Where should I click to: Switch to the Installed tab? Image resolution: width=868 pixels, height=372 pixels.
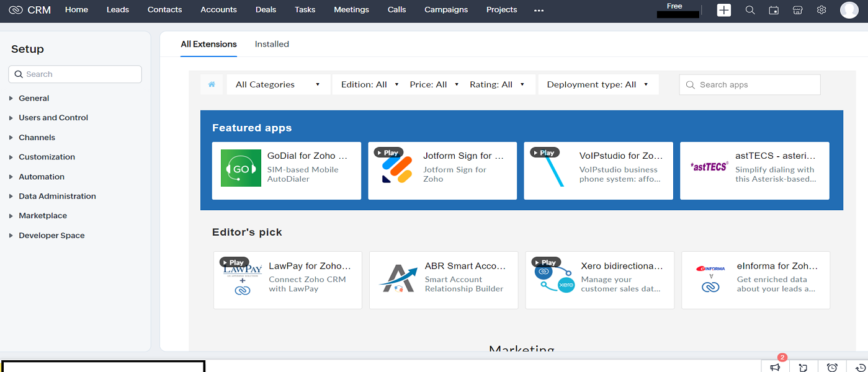click(272, 44)
